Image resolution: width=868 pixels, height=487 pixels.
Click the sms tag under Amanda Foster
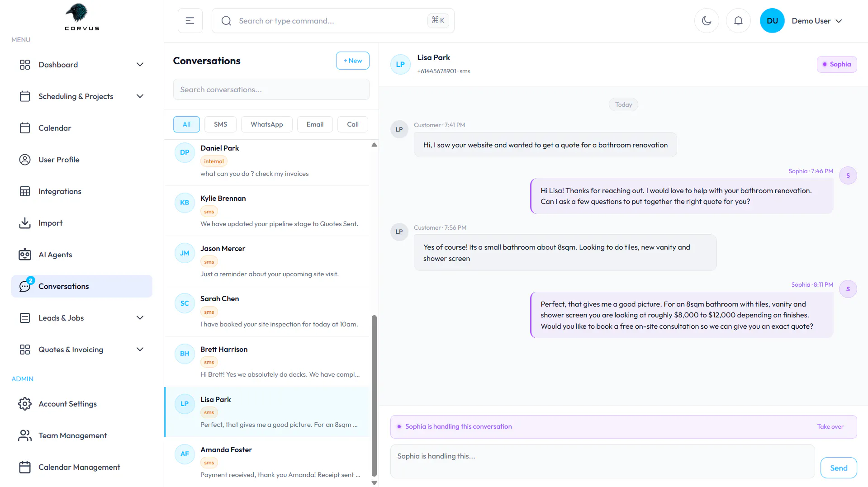tap(209, 463)
